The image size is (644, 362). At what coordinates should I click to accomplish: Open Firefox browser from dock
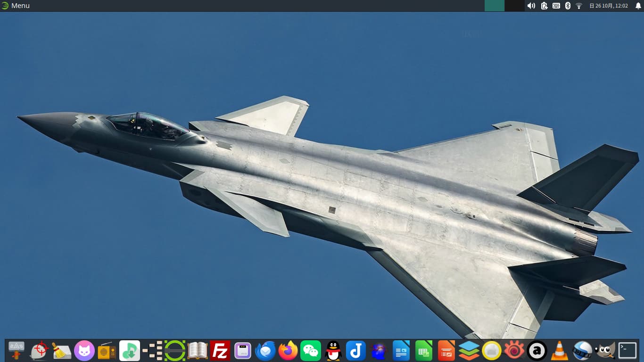pyautogui.click(x=288, y=351)
